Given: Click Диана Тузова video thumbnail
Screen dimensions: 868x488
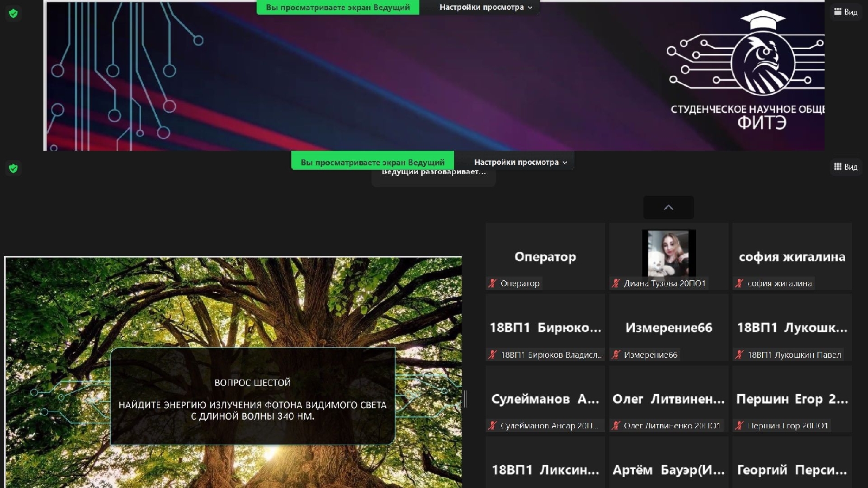Looking at the screenshot, I should click(x=668, y=253).
